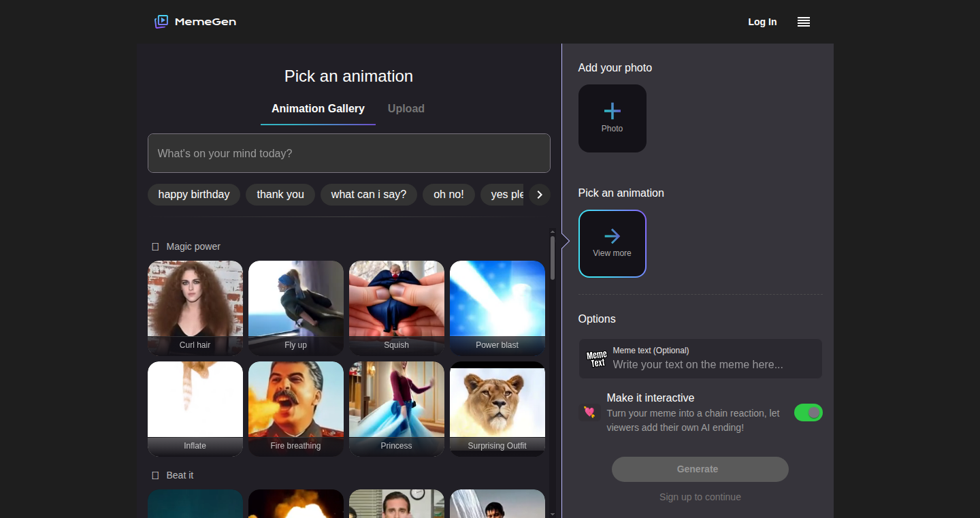Select the thank you suggestion chip
The image size is (980, 518).
(x=280, y=195)
